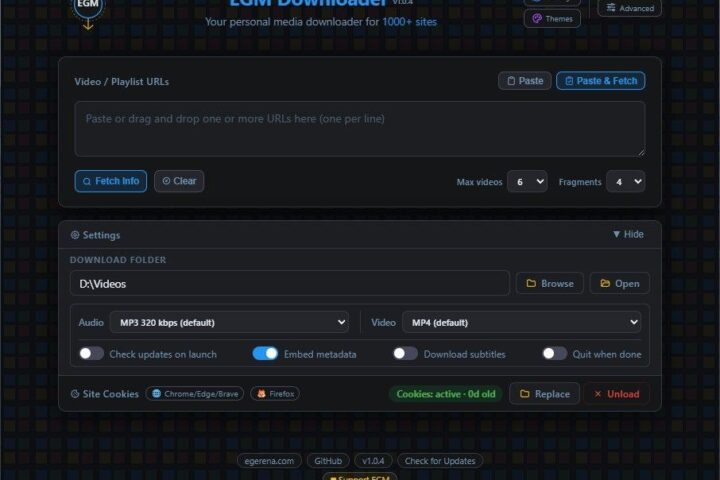Click Check for Updates link
This screenshot has height=480, width=720.
(440, 461)
